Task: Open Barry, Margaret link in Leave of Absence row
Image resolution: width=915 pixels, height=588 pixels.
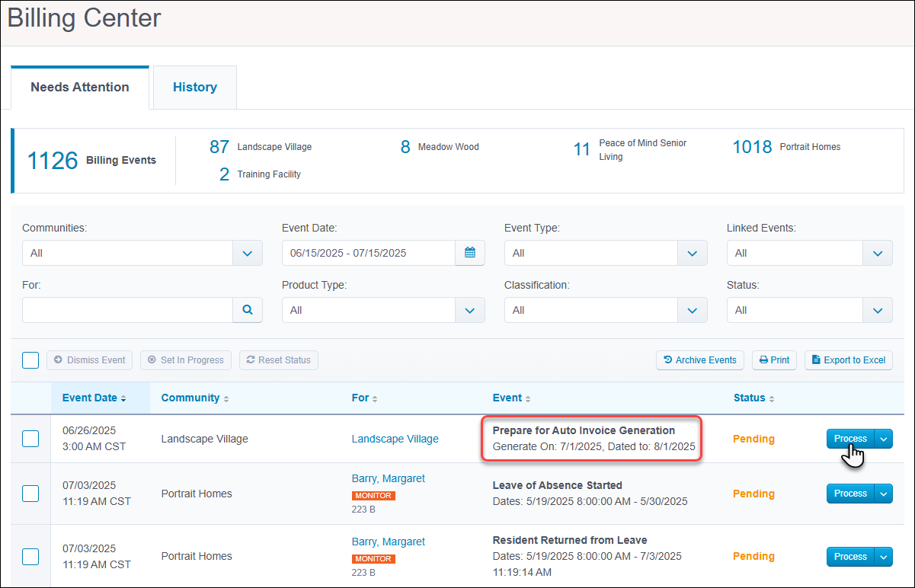Action: click(x=389, y=479)
